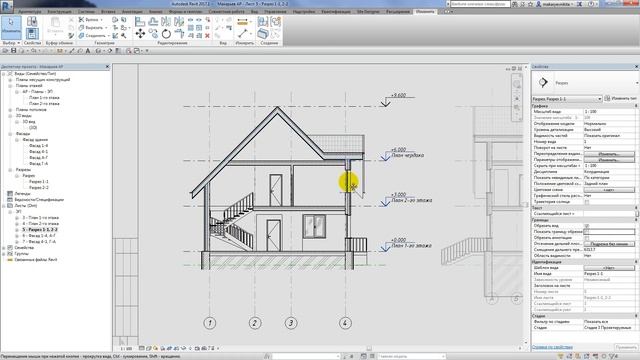Collapse the Идентификация properties group
This screenshot has width=640, height=360.
coord(636,262)
